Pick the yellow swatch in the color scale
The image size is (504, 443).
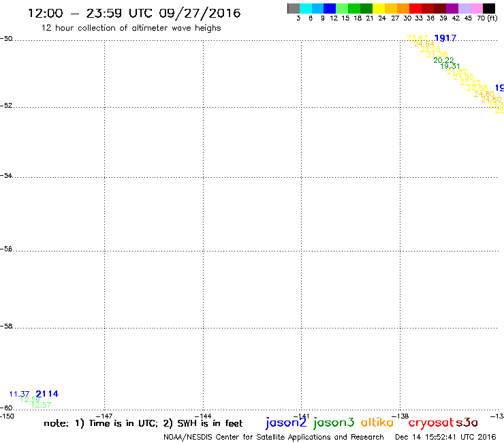tap(379, 8)
